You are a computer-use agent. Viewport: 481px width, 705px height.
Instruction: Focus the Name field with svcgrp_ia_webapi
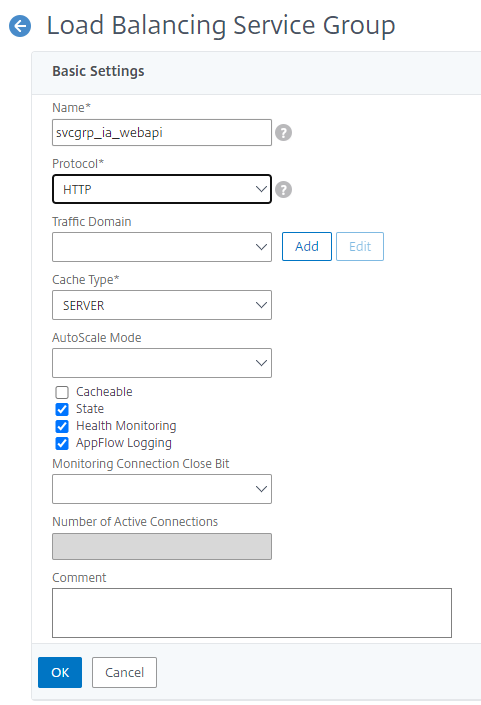click(x=162, y=133)
